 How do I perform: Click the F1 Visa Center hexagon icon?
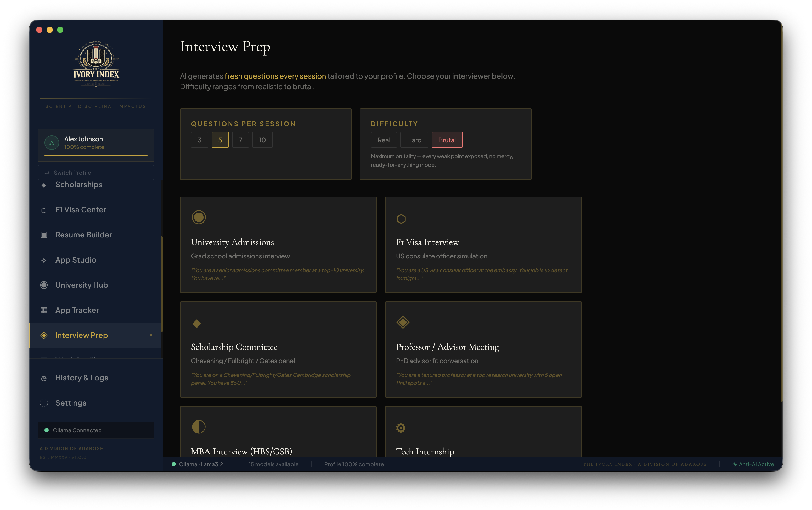point(44,210)
